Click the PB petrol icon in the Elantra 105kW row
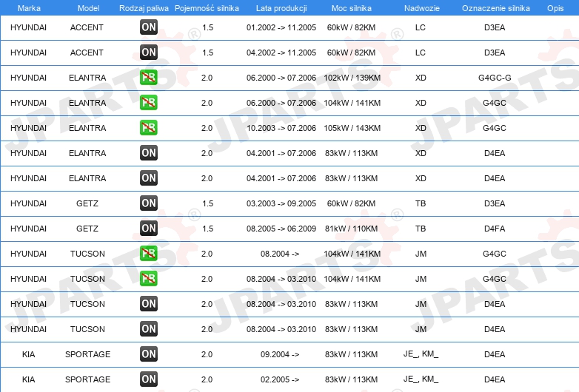Viewport: 579px width, 392px height. (148, 128)
